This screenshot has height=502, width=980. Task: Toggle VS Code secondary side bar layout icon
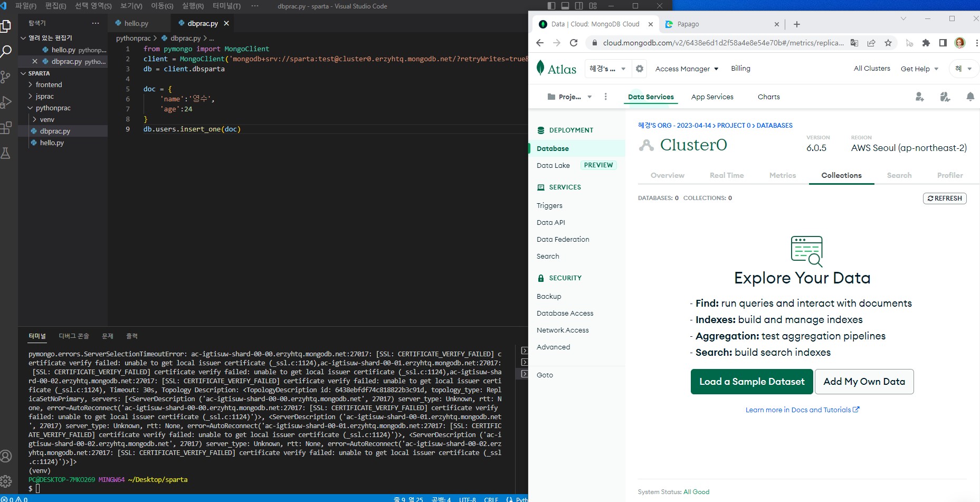(579, 6)
